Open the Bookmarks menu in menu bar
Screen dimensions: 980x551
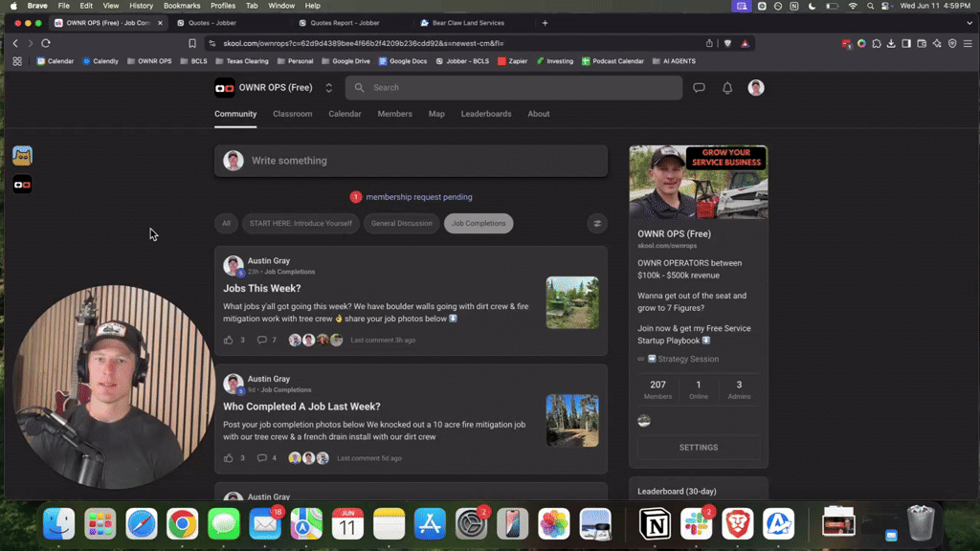(182, 6)
